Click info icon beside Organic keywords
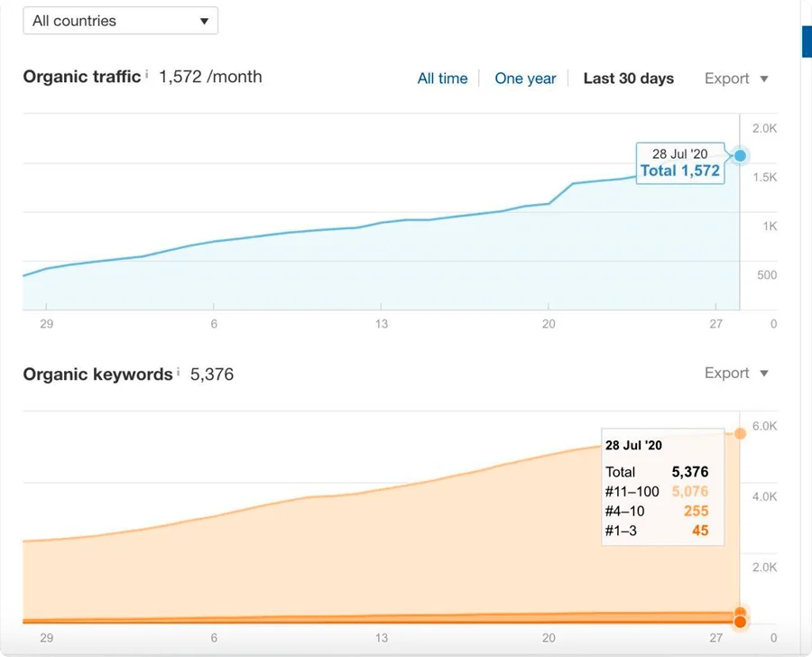 [x=179, y=371]
